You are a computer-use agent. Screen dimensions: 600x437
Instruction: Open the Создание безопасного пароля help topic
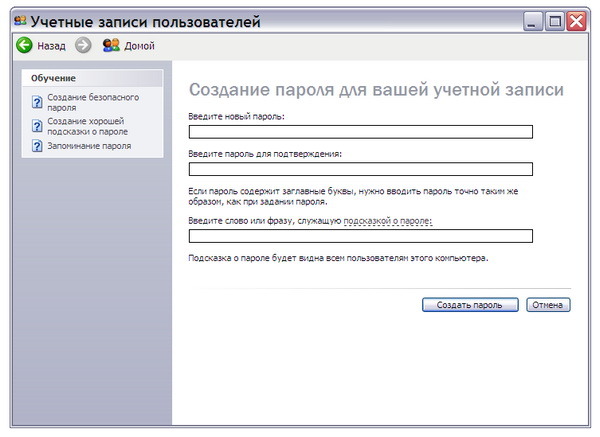coord(93,102)
